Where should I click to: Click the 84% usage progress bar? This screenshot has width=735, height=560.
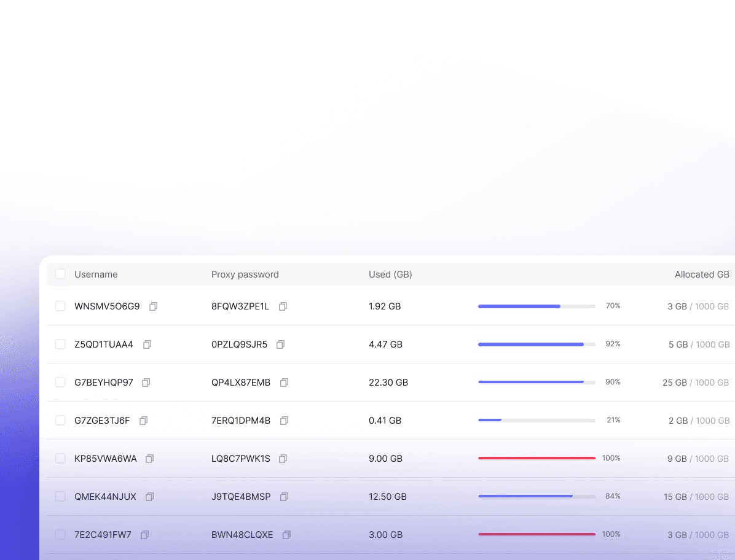[537, 496]
